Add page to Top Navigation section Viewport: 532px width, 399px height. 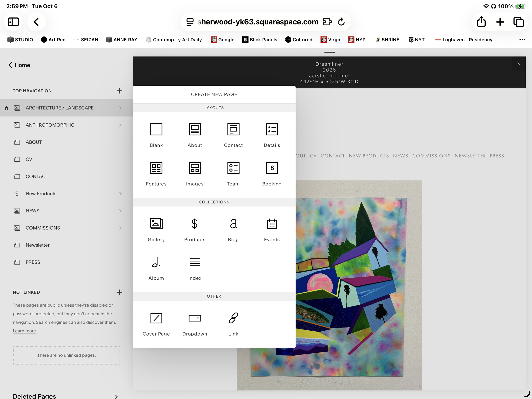tap(119, 91)
